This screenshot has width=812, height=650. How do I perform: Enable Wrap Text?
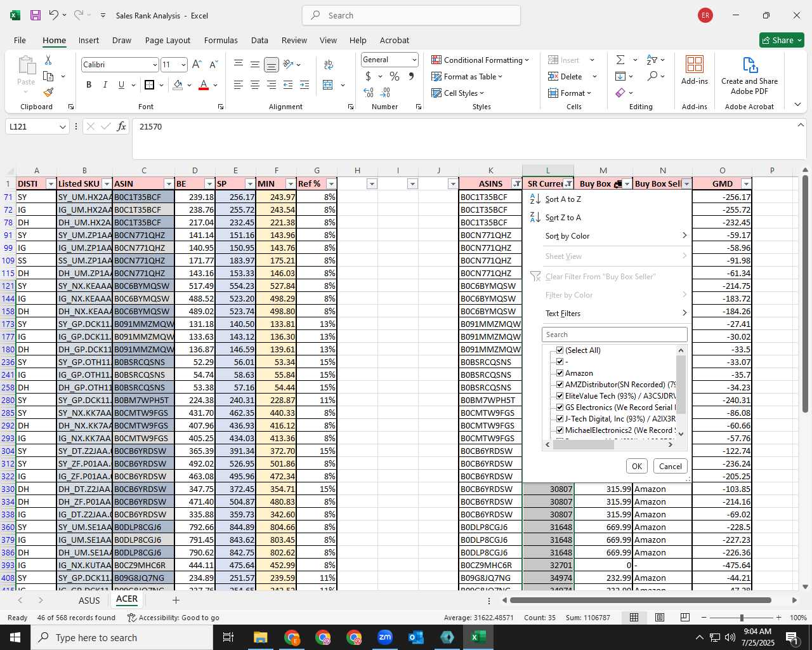click(x=329, y=64)
